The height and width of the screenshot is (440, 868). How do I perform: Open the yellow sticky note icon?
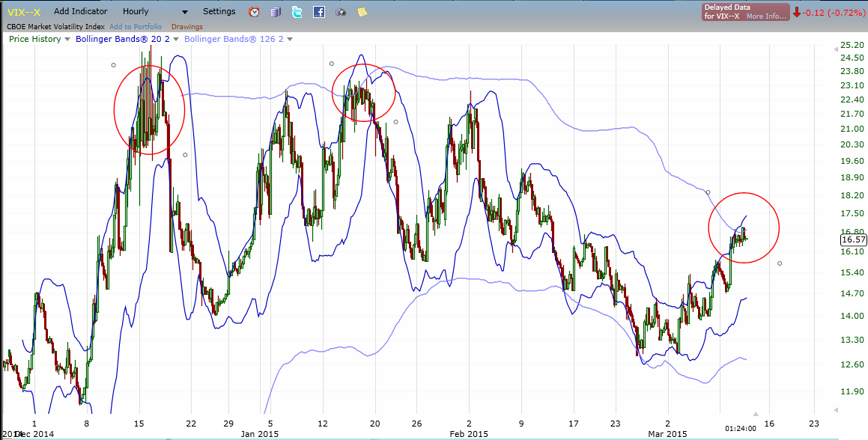362,12
